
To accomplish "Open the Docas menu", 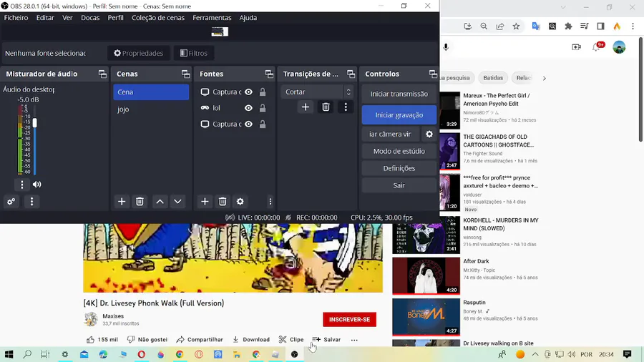I will [x=90, y=18].
